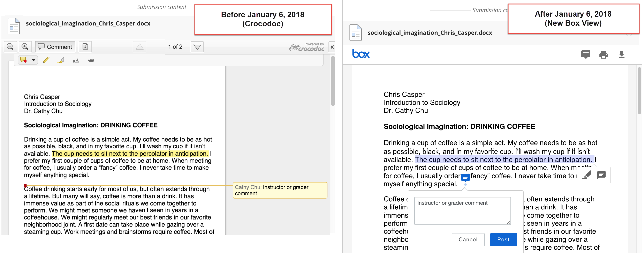Select the aA text annotation tool
The image size is (644, 253).
point(76,60)
